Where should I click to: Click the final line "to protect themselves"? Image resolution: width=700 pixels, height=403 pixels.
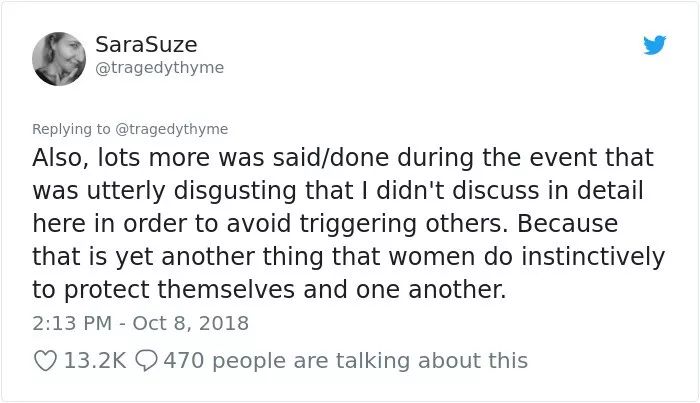163,290
